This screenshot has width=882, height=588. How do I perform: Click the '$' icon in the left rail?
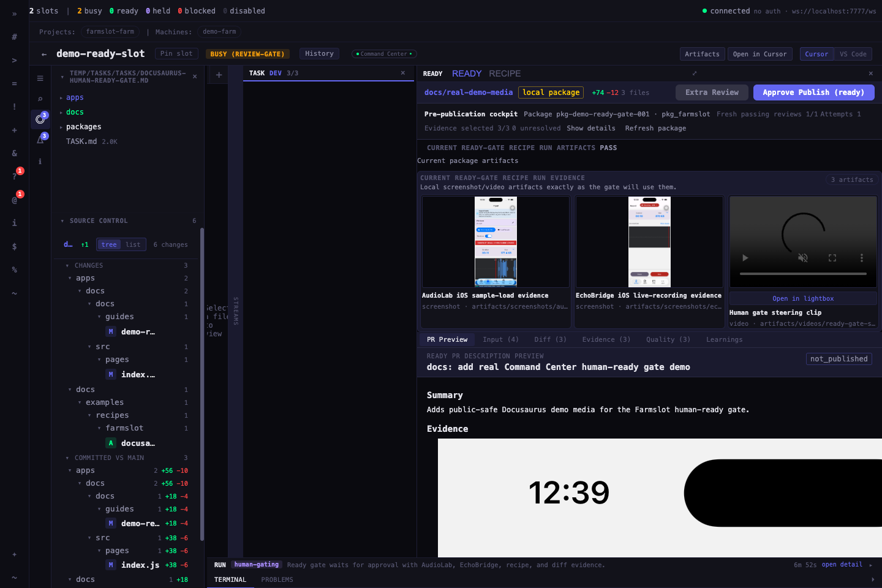click(x=14, y=246)
